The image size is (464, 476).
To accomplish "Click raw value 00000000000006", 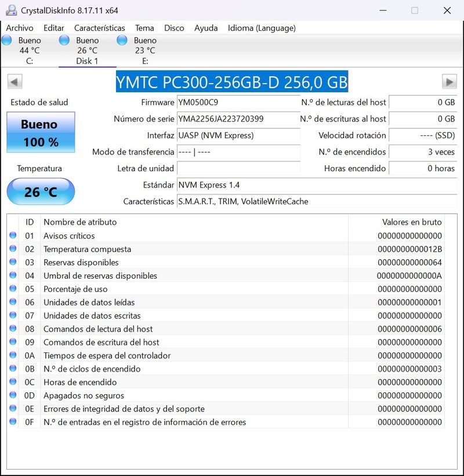I will 409,329.
